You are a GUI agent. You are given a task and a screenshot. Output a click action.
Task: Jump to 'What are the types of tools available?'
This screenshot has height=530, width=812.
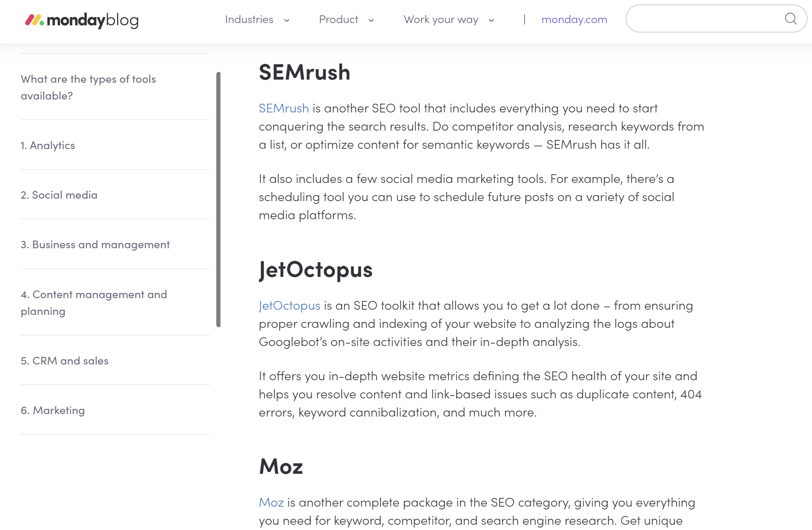pos(88,87)
